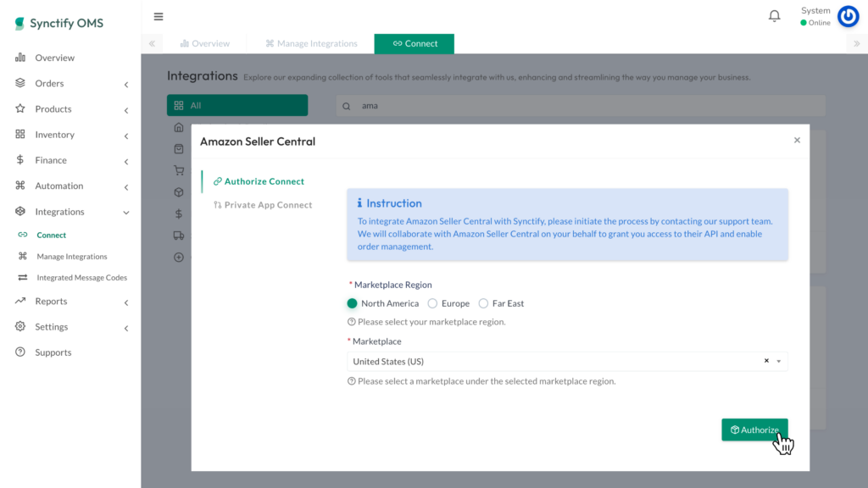
Task: Select the truck shipping category icon
Action: pyautogui.click(x=179, y=236)
